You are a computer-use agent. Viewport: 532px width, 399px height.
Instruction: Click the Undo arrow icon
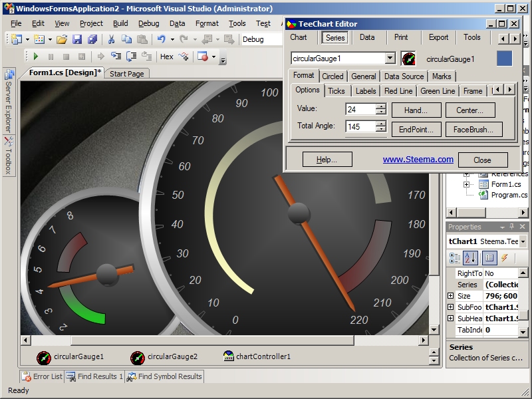(x=162, y=40)
